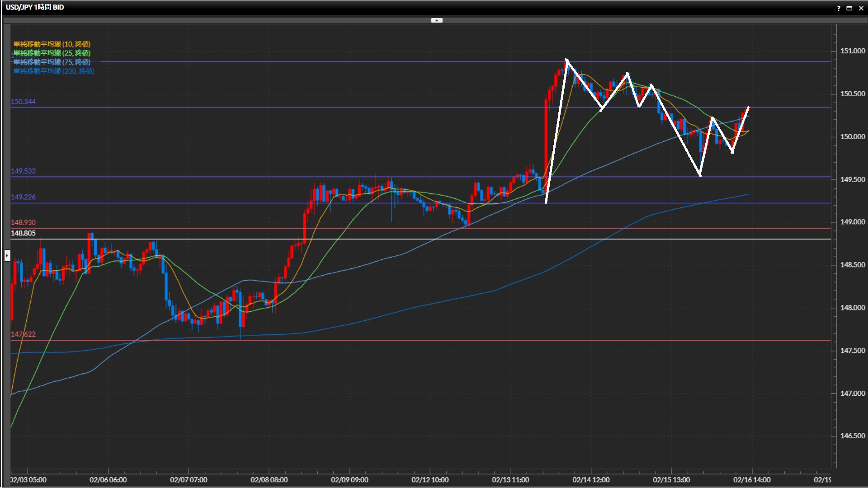868x488 pixels.
Task: Click the white 148.805 line label
Action: 23,233
